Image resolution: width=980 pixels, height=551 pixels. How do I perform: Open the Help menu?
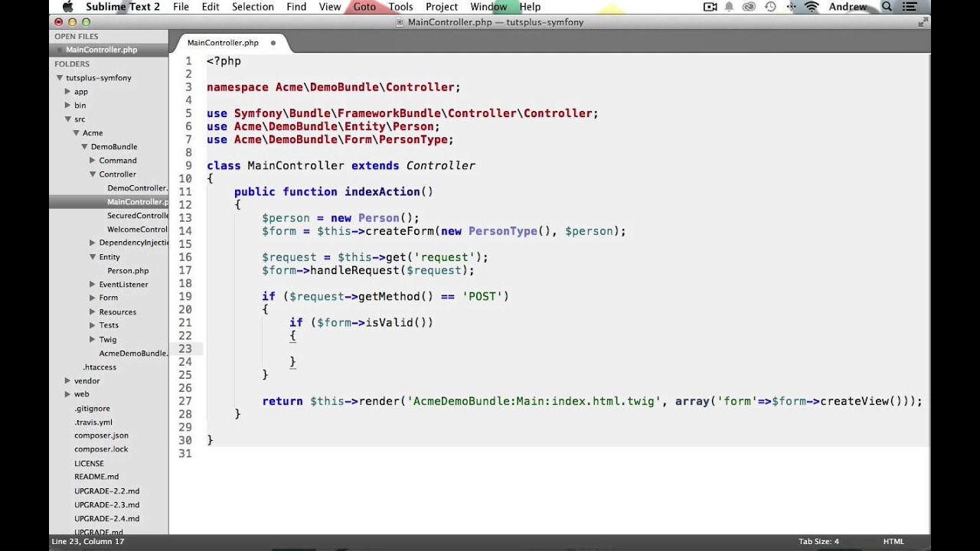pyautogui.click(x=530, y=7)
